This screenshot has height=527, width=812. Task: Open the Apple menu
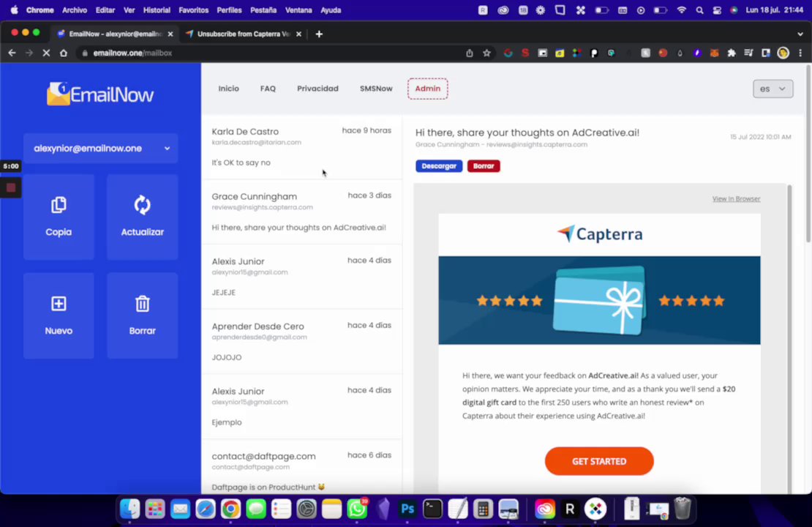pos(14,10)
